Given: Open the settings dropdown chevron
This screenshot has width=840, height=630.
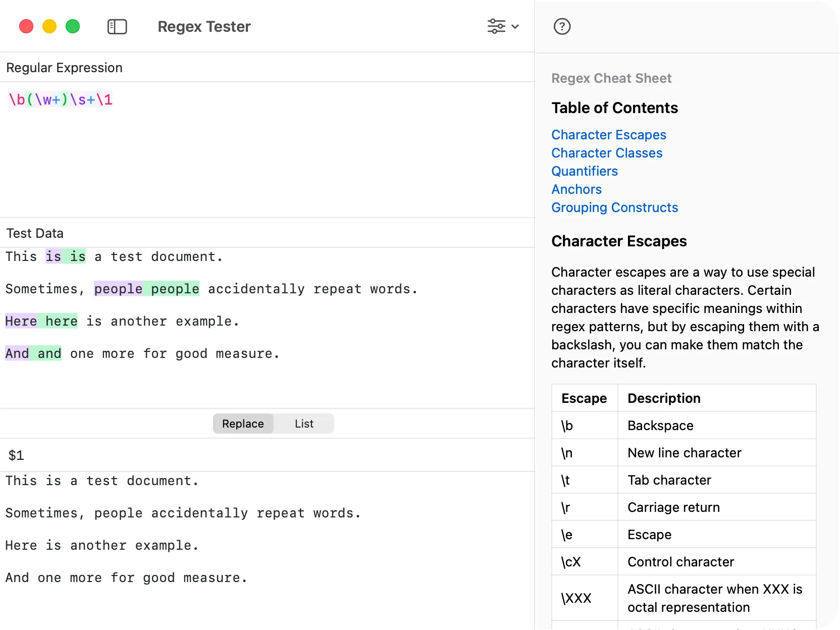Looking at the screenshot, I should (515, 27).
